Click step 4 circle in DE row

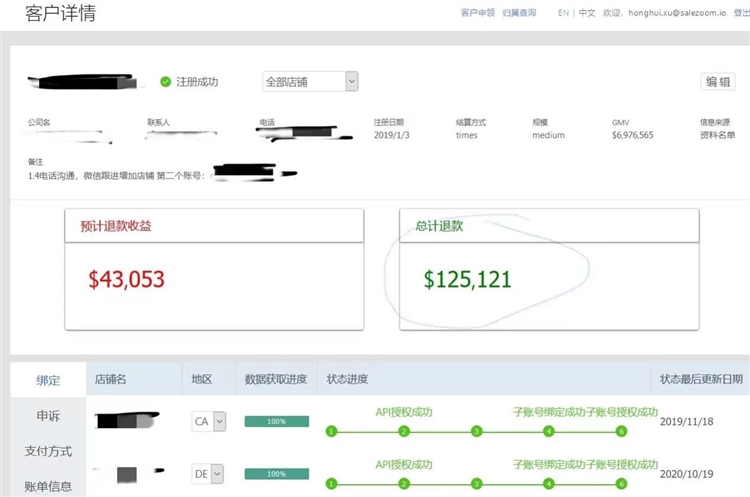coord(549,484)
